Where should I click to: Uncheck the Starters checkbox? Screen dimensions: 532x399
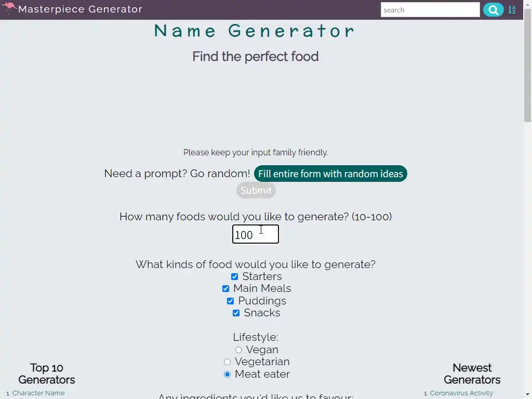tap(235, 277)
